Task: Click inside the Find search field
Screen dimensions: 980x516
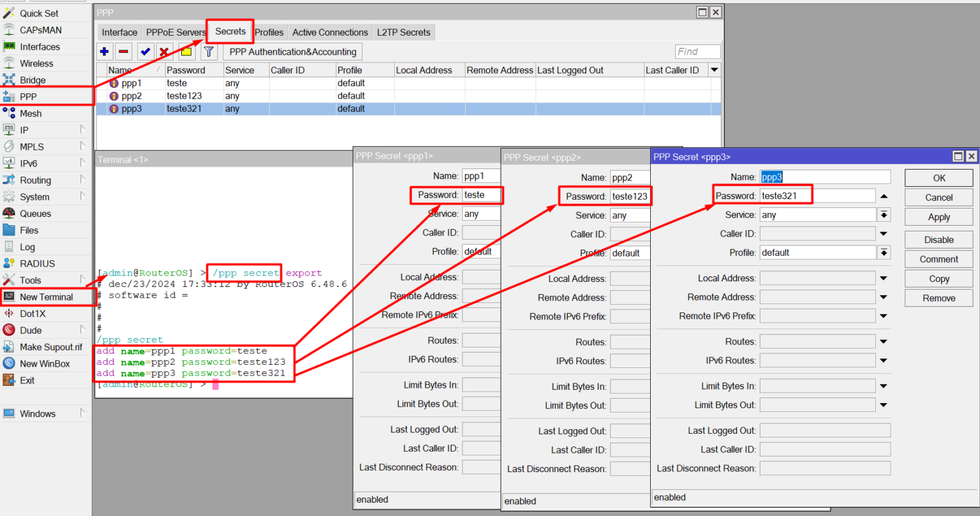Action: (x=697, y=51)
